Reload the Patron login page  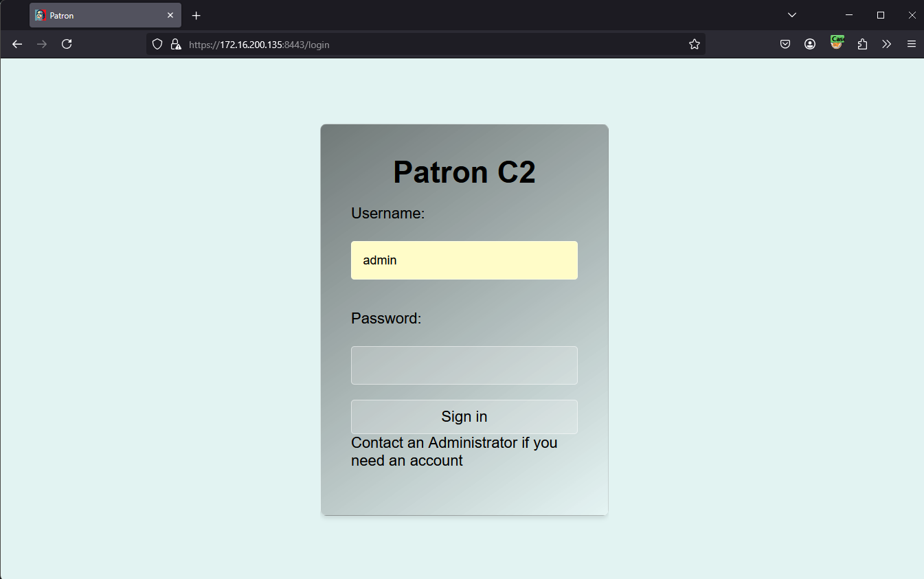click(x=67, y=44)
